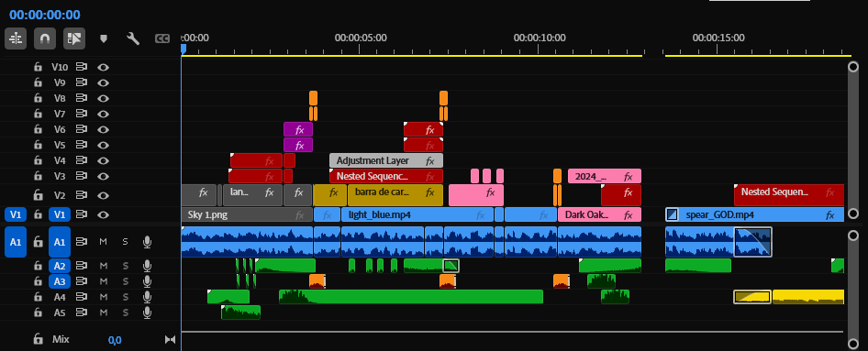Toggle Snap in Timeline magnet icon
Viewport: 868px width, 351px height.
[x=45, y=38]
